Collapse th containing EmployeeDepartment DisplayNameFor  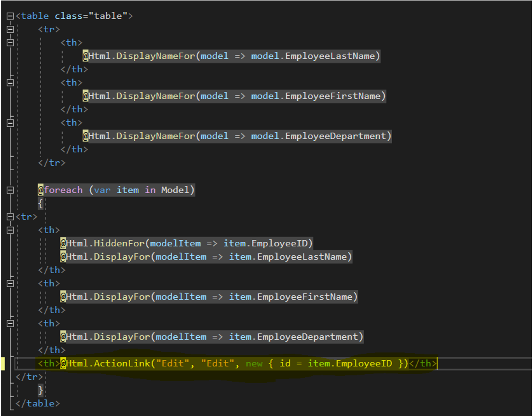pos(10,123)
